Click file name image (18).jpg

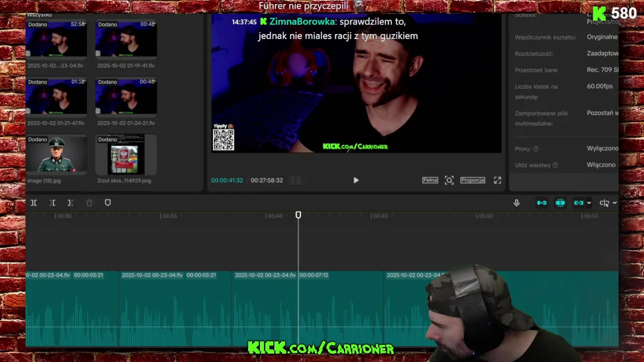(44, 180)
